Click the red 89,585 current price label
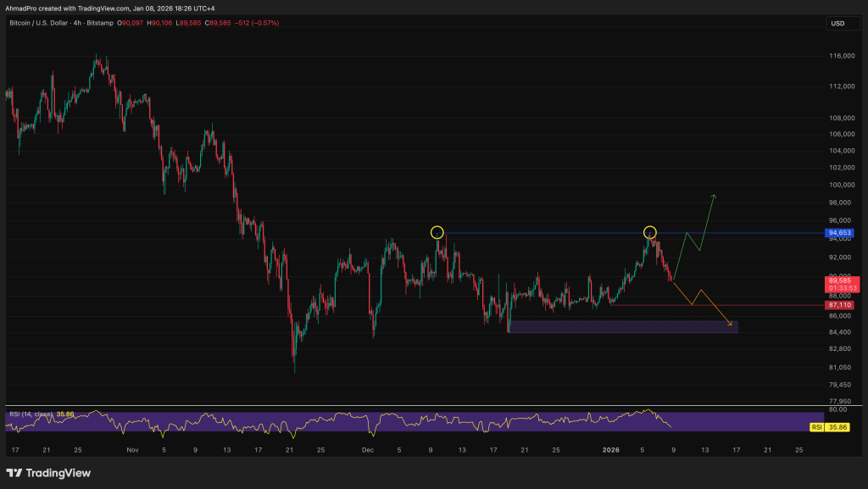This screenshot has width=868, height=489. pyautogui.click(x=839, y=278)
